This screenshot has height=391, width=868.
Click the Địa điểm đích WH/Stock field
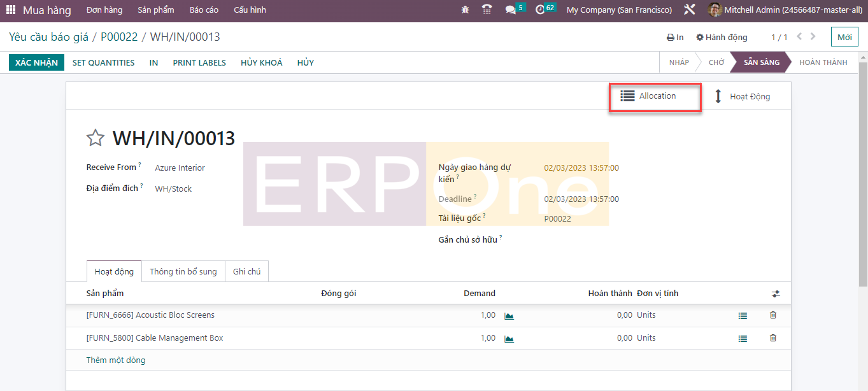pos(173,189)
